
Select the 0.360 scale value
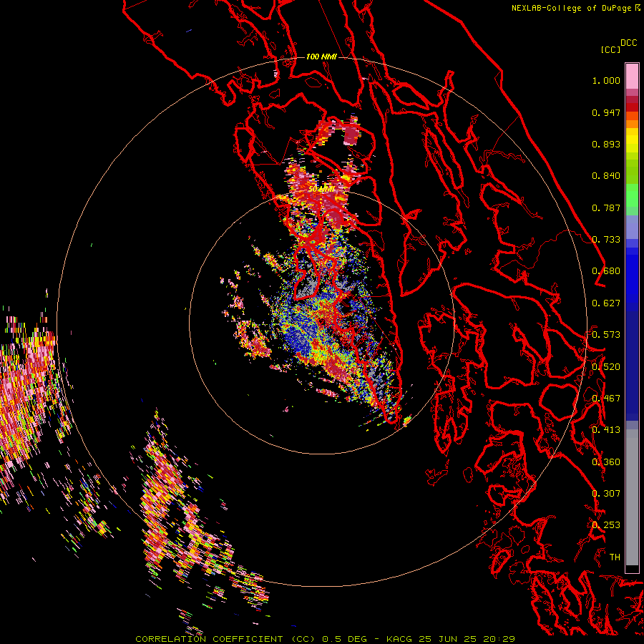(606, 462)
